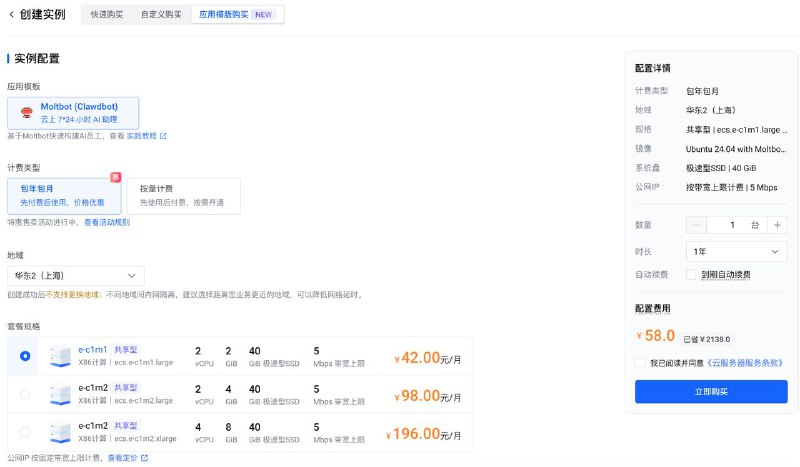The image size is (800, 467).
Task: Click the server icon of ecs.e-c1m2.large
Action: tap(60, 395)
